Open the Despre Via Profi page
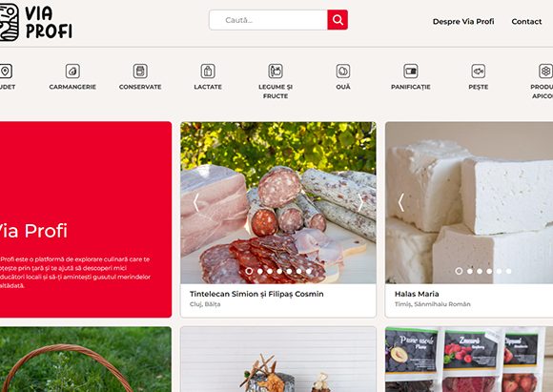This screenshot has width=553, height=392. pyautogui.click(x=463, y=22)
